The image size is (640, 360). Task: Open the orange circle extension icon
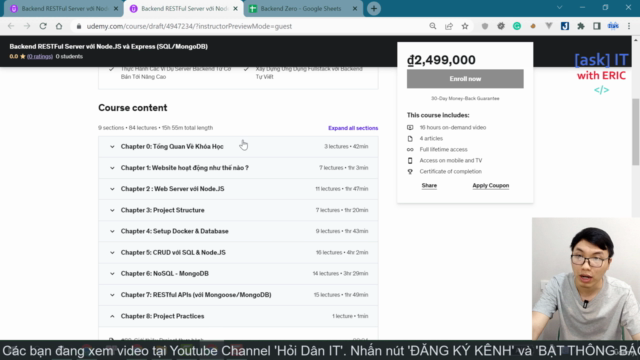pos(533,26)
